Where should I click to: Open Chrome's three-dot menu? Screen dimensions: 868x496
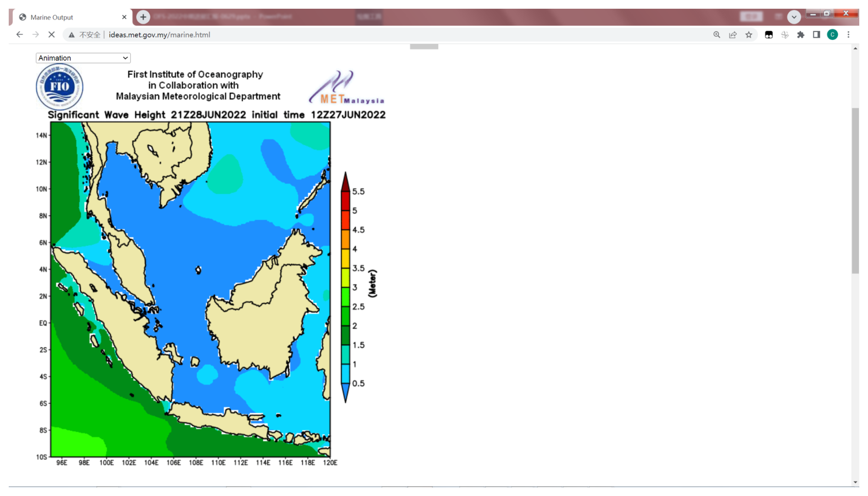click(x=849, y=34)
